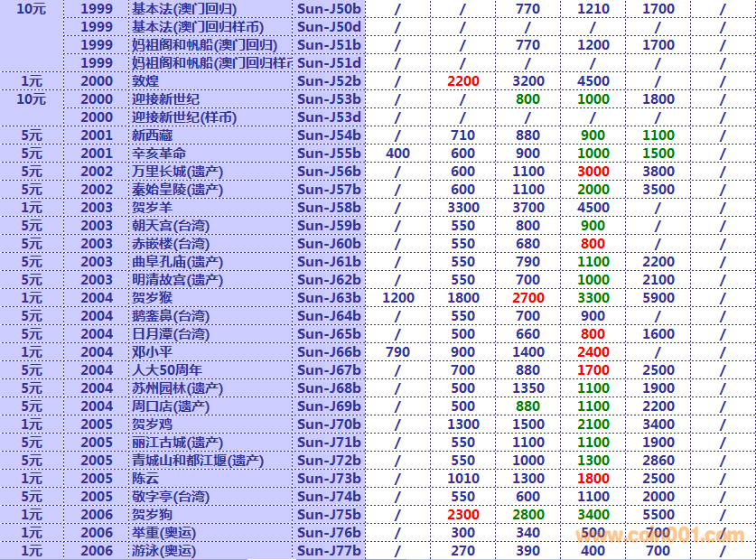Select the green 2800 in 贺岁狗 row
Image resolution: width=756 pixels, height=560 pixels.
tap(527, 515)
